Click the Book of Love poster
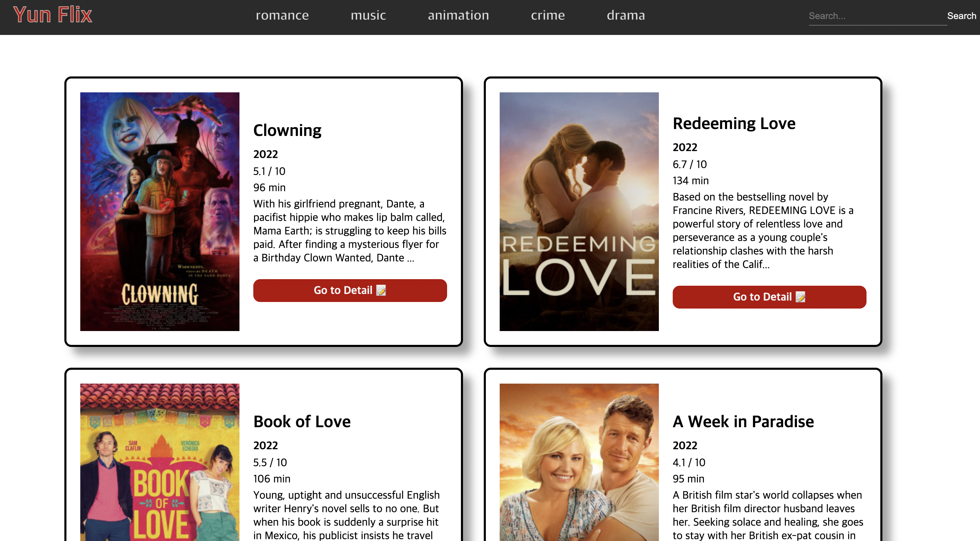 (x=160, y=462)
